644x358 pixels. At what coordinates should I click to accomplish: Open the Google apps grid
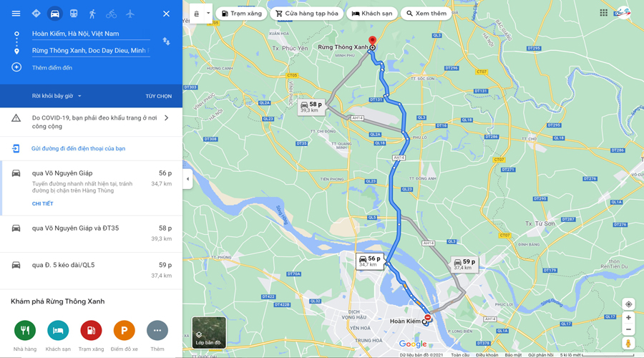tap(603, 13)
